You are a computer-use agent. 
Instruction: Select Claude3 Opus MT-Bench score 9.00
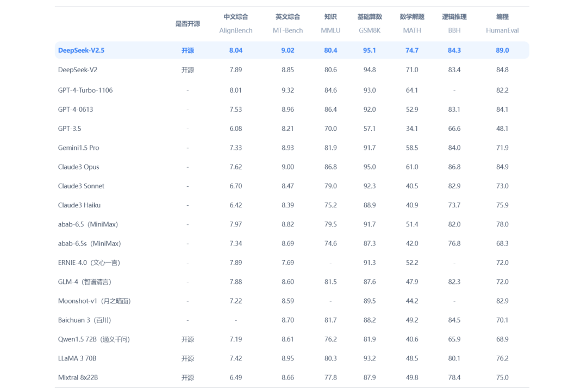coord(288,167)
